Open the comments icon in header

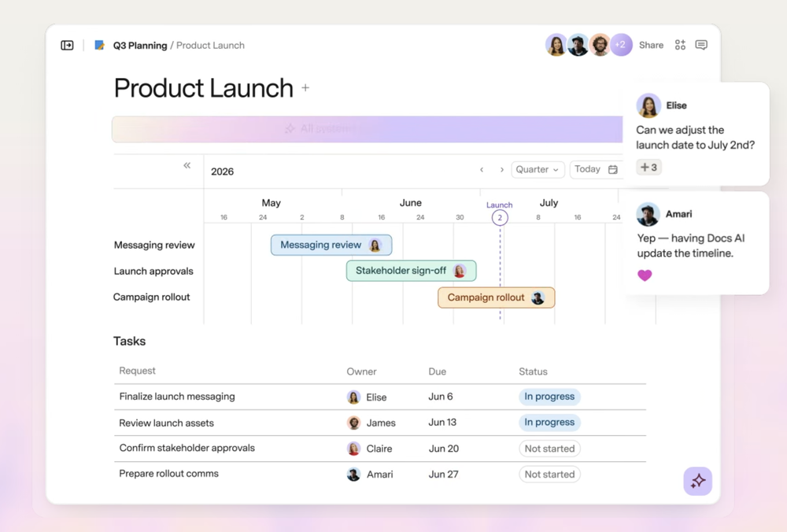tap(701, 45)
